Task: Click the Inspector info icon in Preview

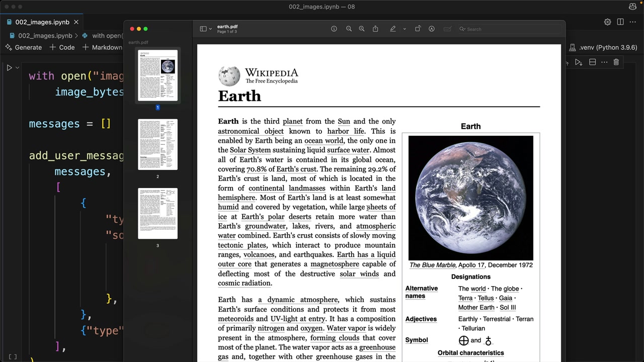Action: (334, 29)
